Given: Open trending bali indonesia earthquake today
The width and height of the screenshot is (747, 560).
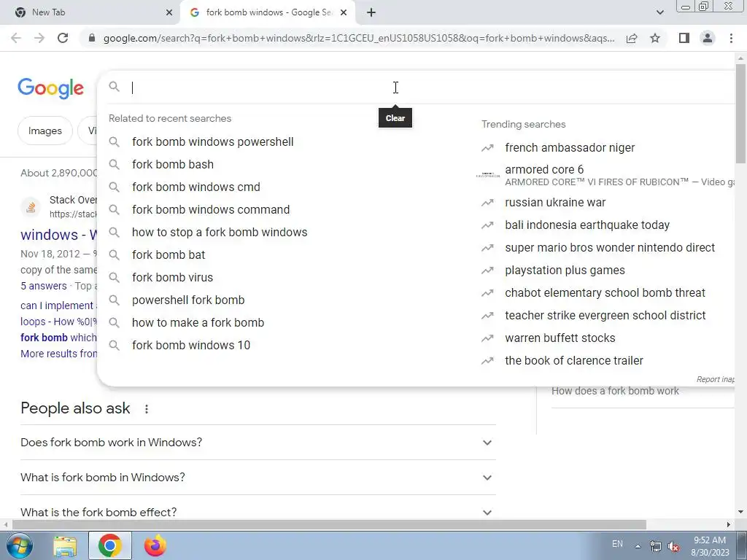Looking at the screenshot, I should click(x=587, y=225).
